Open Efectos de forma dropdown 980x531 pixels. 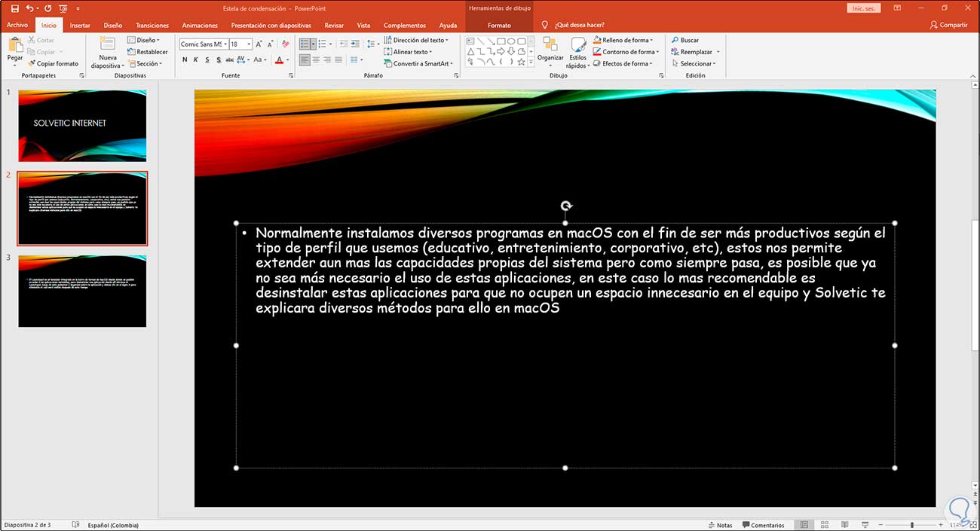tap(623, 64)
